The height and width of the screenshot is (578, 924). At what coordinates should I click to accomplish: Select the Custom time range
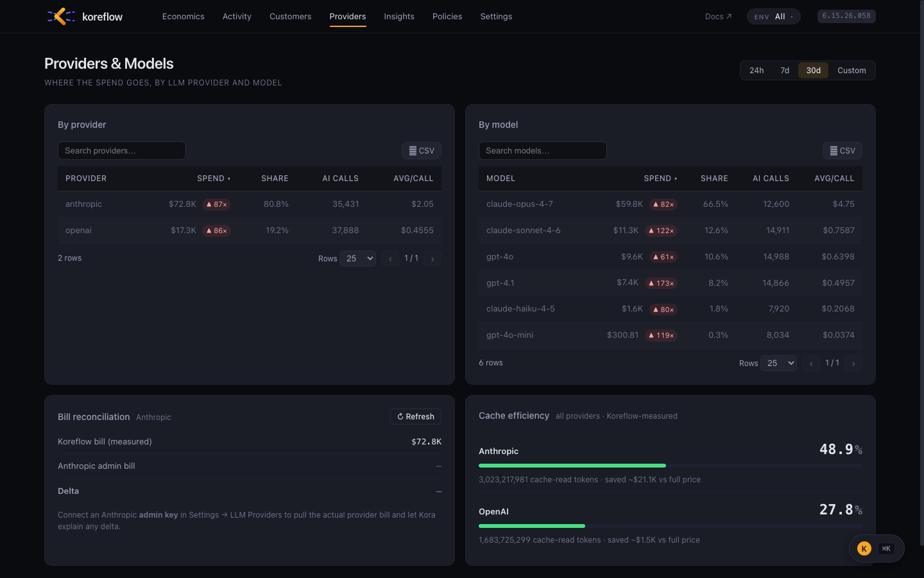coord(851,71)
